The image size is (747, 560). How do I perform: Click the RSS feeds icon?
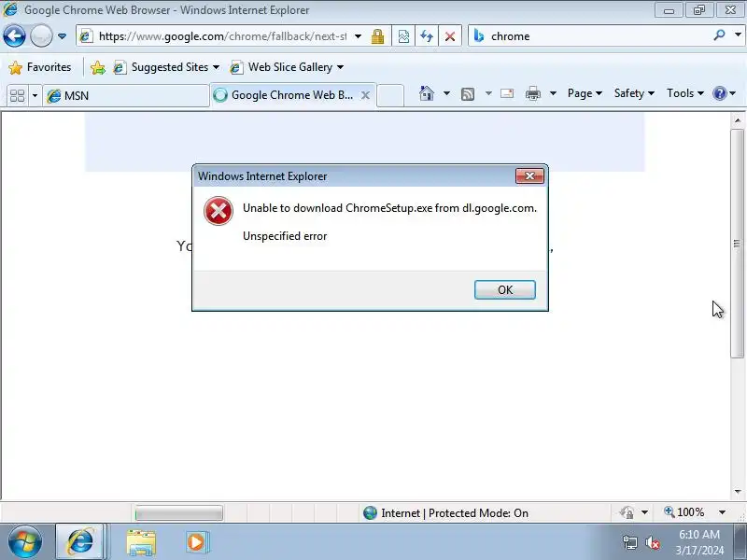click(468, 94)
